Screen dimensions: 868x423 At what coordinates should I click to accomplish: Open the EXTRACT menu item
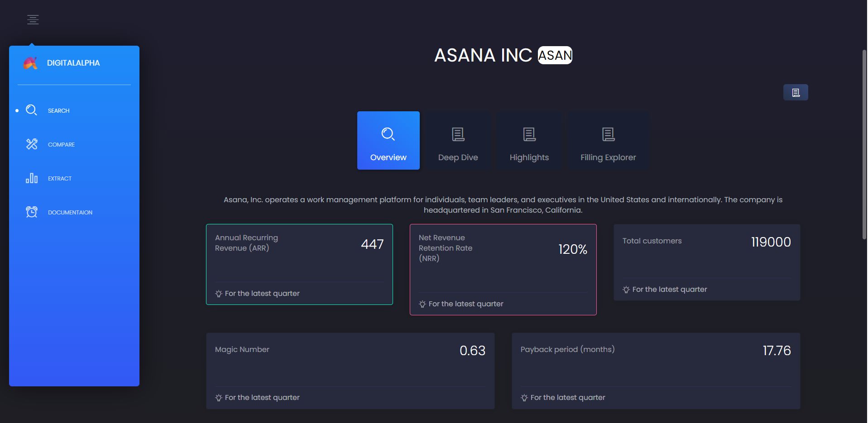click(x=60, y=179)
